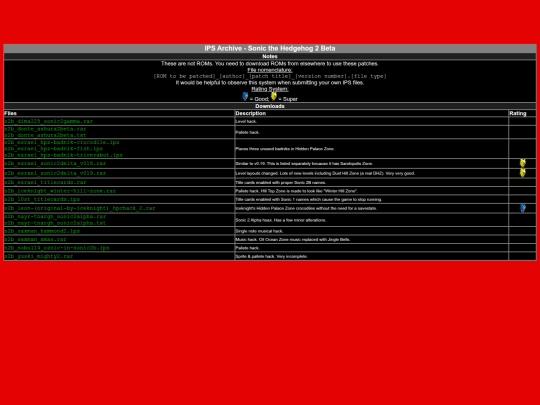Viewport: 540px width, 405px height.
Task: Download the hpz-badnik-crocodile.ips patch
Action: 62,142
